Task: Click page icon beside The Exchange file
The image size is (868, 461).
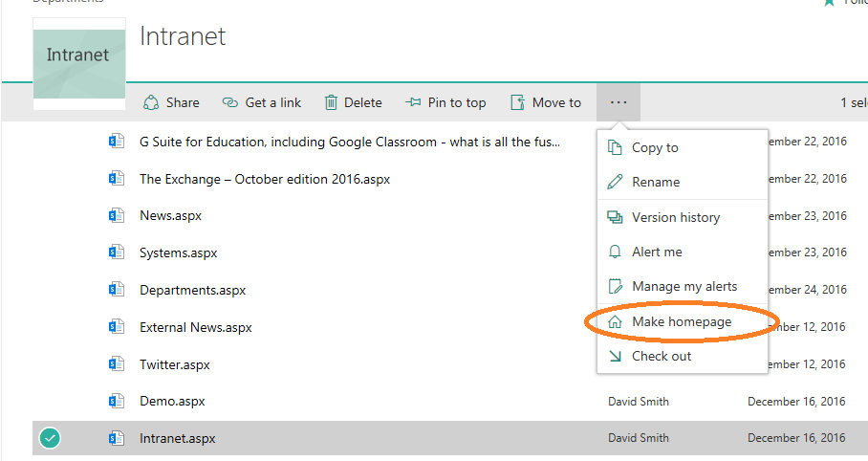Action: tap(117, 179)
